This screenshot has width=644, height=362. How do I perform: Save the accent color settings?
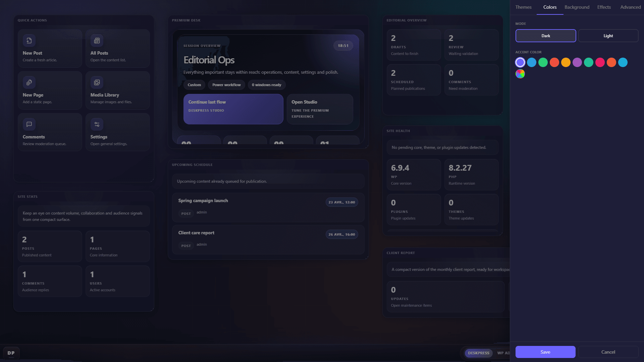(545, 352)
